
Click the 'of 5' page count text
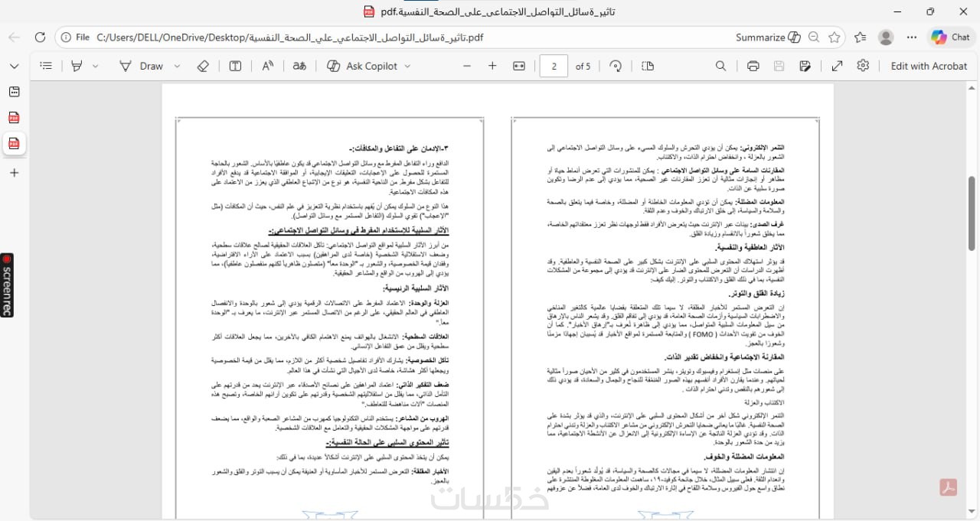[583, 66]
